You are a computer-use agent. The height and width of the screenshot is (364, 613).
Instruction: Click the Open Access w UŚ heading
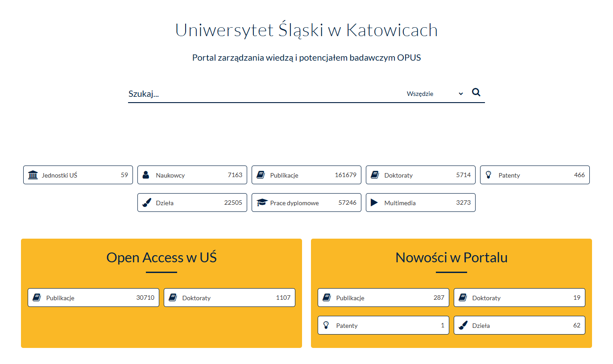tap(162, 257)
